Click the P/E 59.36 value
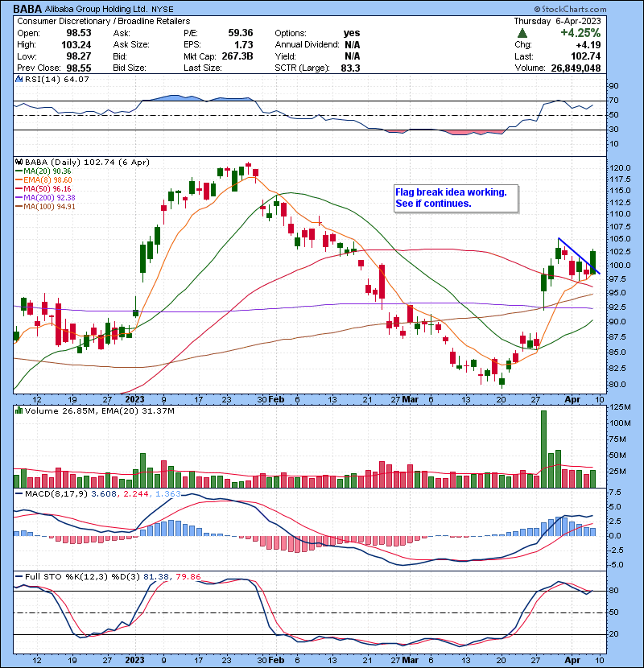The width and height of the screenshot is (644, 668). click(x=241, y=33)
